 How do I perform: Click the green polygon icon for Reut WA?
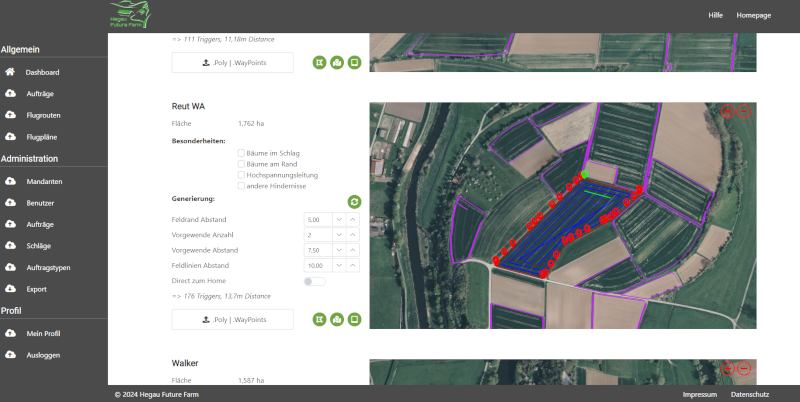pyautogui.click(x=319, y=319)
